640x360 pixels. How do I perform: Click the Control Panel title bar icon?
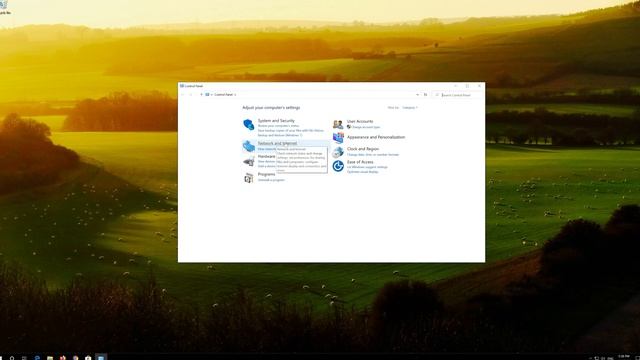tap(182, 86)
